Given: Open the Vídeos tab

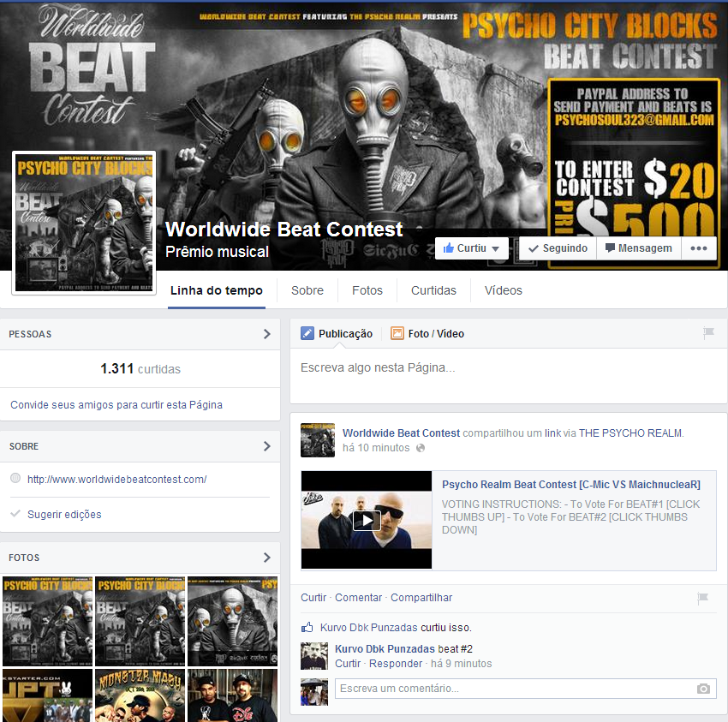Looking at the screenshot, I should pos(504,290).
